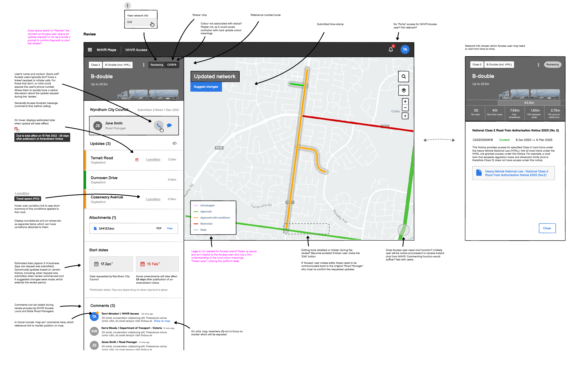
Task: Click the orange Approved with conditions legend swatch
Action: point(196,218)
